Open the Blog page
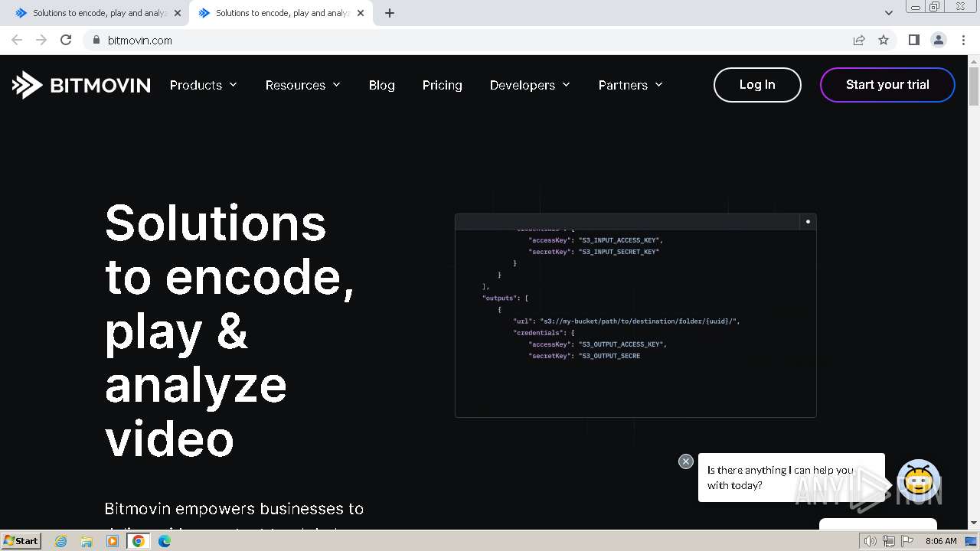The image size is (980, 551). click(x=382, y=85)
